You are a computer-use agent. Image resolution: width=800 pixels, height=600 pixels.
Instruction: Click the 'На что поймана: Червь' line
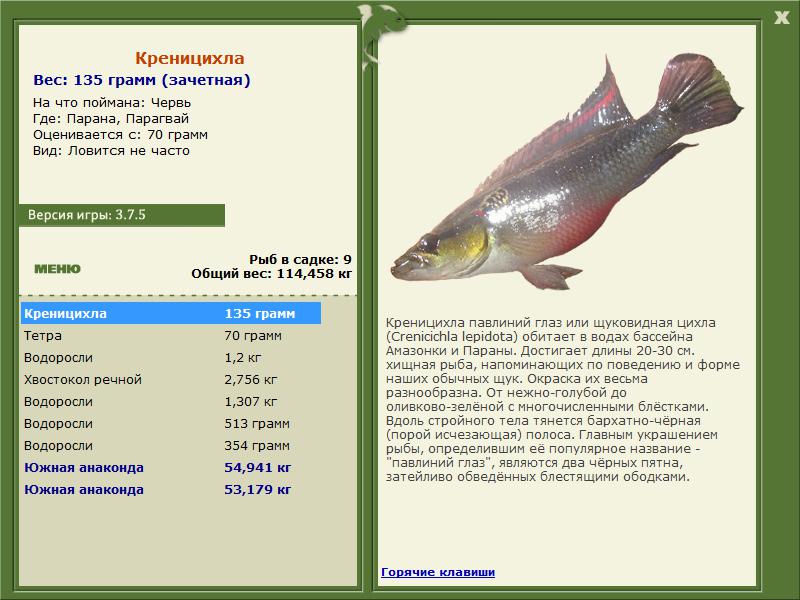[x=112, y=103]
